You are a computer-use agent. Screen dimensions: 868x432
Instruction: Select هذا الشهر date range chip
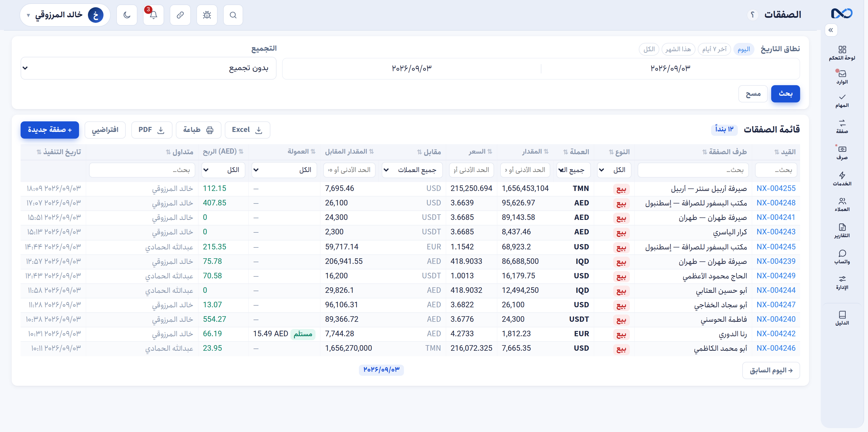click(x=678, y=50)
